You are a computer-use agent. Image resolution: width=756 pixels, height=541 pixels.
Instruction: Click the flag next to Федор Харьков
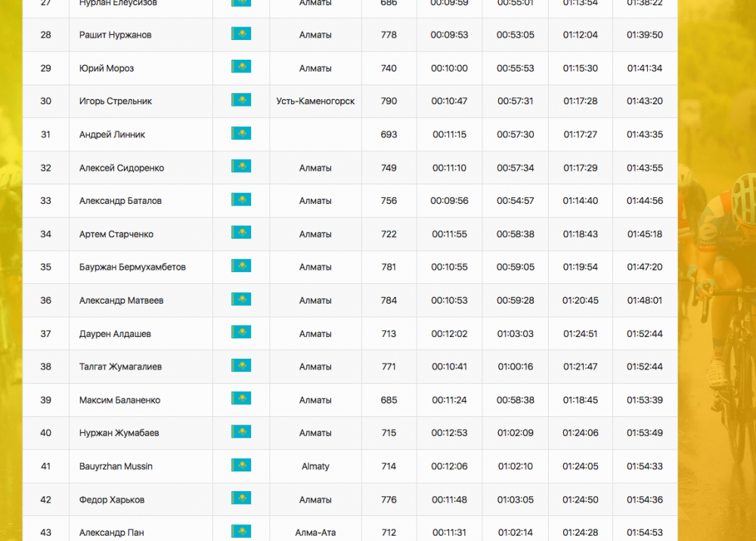click(241, 499)
